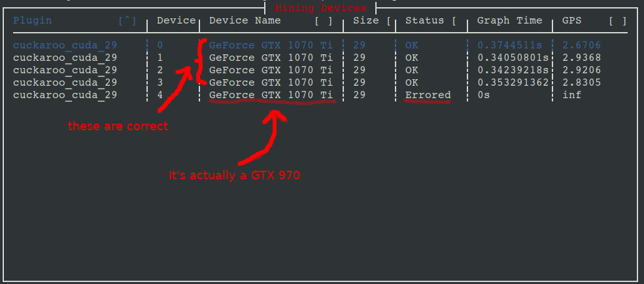Screen dimensions: 644x284
Task: Select the Plugin column header
Action: 33,20
